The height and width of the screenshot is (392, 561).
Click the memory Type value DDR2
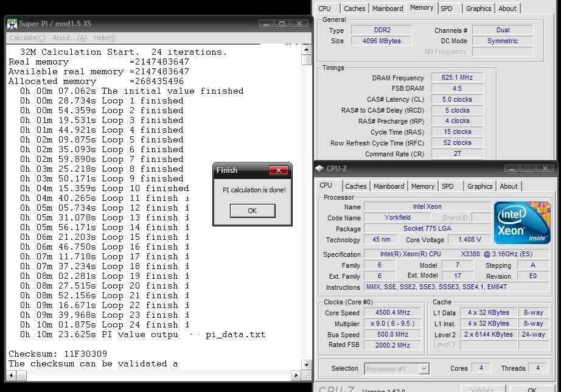(382, 30)
